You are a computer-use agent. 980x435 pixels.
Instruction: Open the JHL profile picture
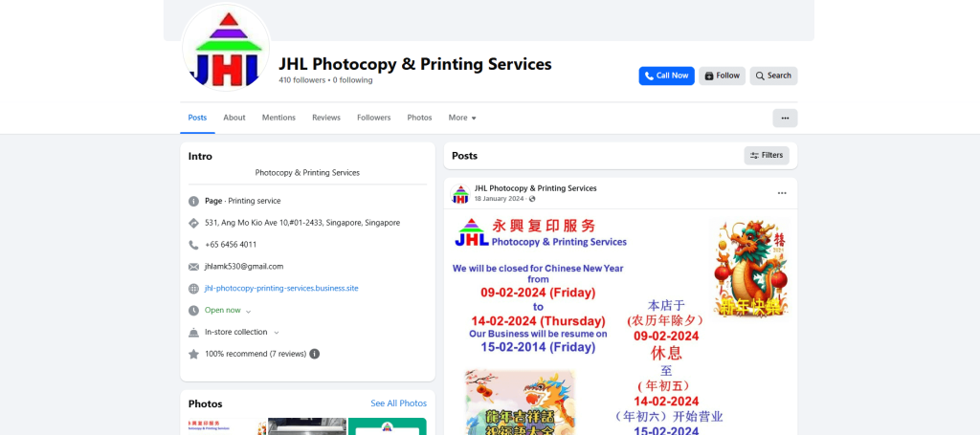(x=226, y=48)
